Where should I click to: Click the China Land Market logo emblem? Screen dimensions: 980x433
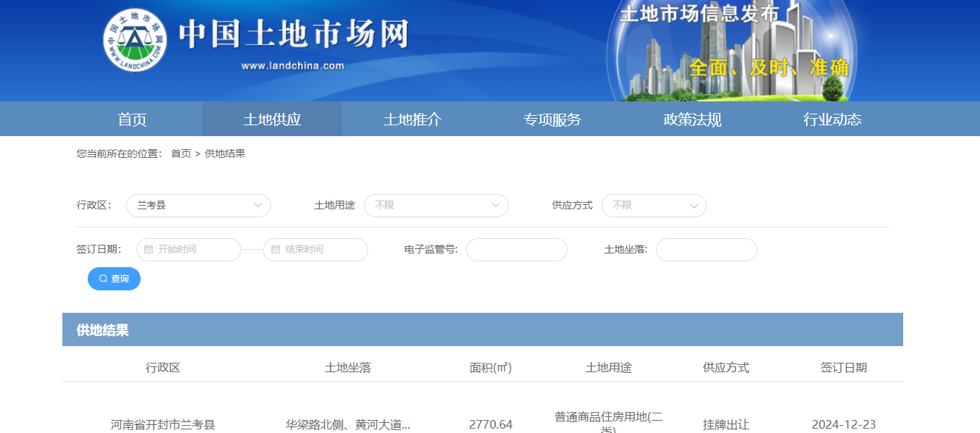(135, 41)
